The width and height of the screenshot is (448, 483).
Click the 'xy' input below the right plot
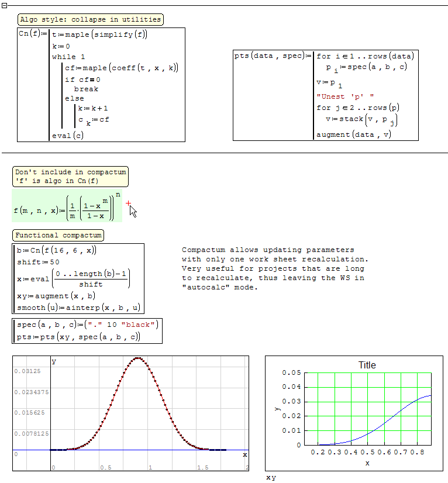coord(271,478)
